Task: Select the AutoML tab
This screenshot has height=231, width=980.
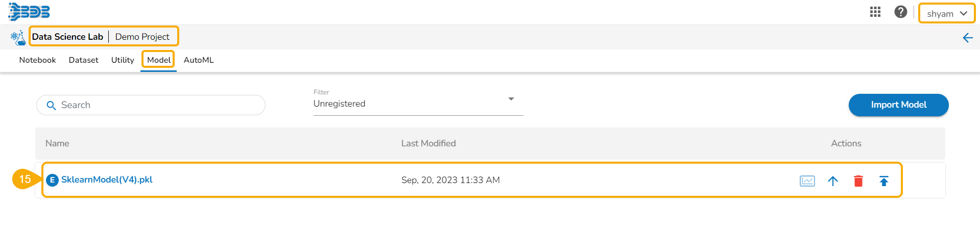Action: [x=199, y=60]
